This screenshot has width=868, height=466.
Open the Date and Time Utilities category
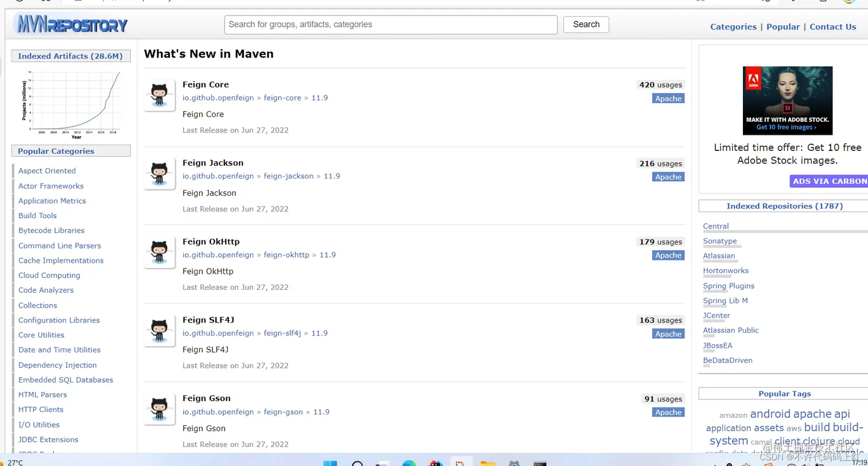[x=59, y=349]
